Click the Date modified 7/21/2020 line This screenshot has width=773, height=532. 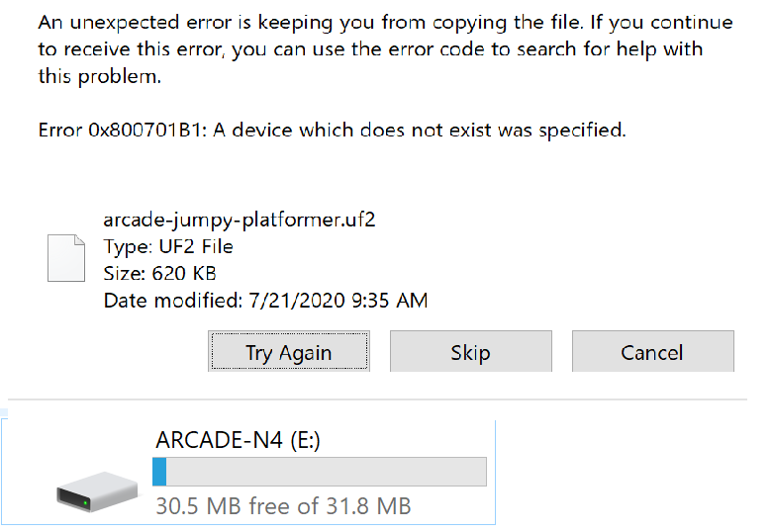point(265,300)
